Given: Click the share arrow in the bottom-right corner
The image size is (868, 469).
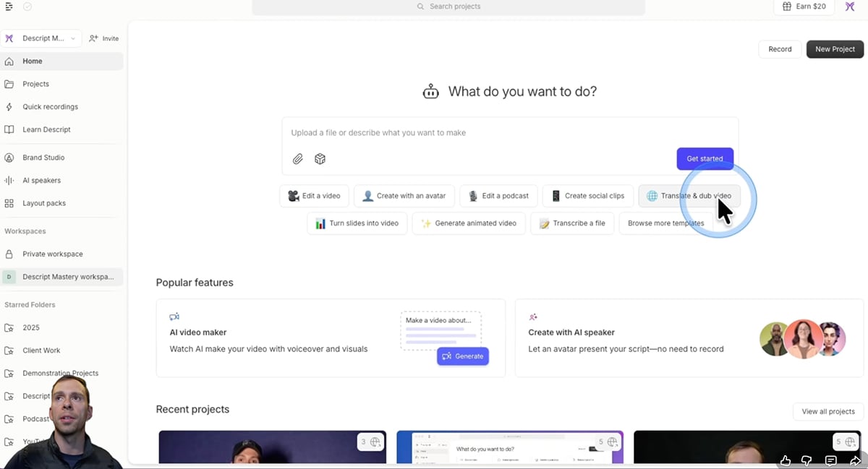Looking at the screenshot, I should point(854,460).
